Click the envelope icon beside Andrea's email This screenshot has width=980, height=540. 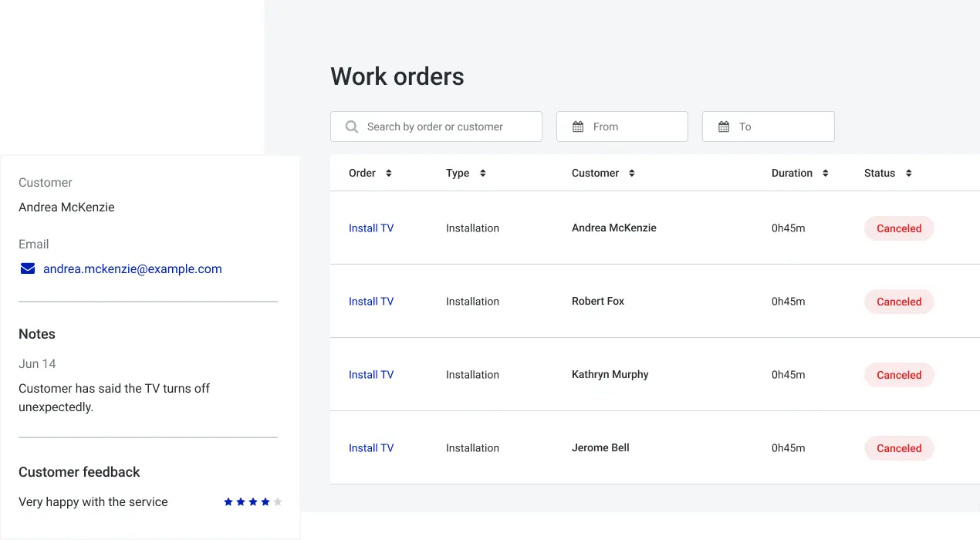(x=28, y=268)
